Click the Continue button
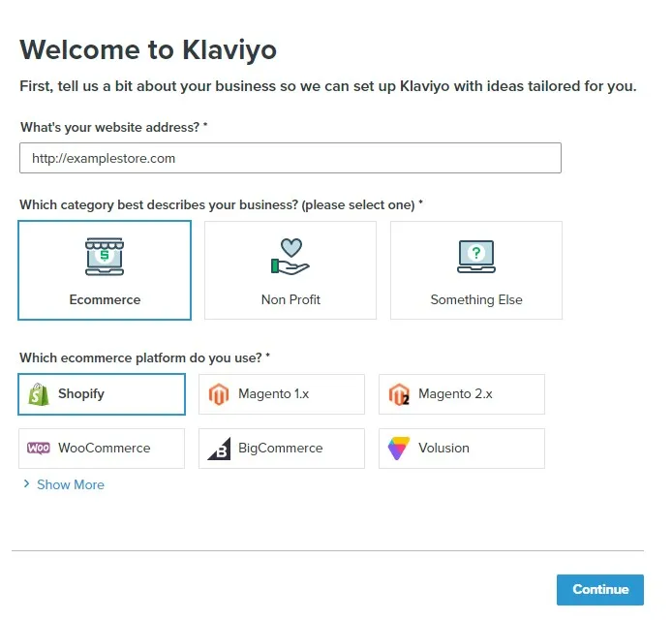672x621 pixels. click(600, 590)
